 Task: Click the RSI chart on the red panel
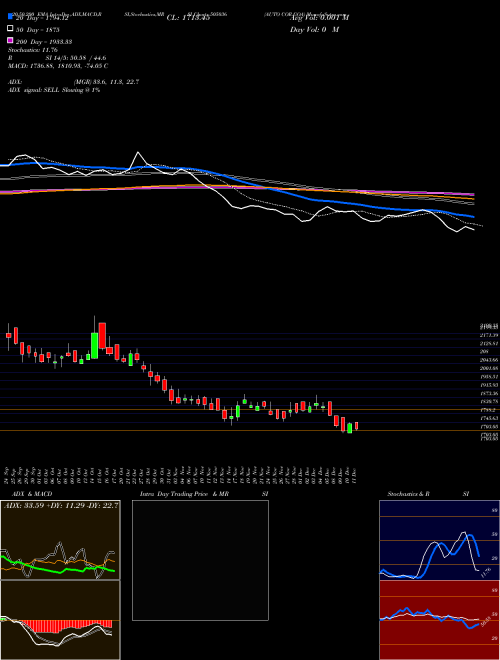(439, 620)
